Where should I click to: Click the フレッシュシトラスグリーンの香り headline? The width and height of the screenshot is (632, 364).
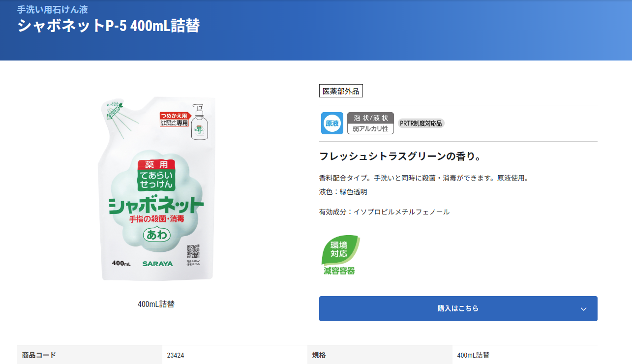point(400,156)
